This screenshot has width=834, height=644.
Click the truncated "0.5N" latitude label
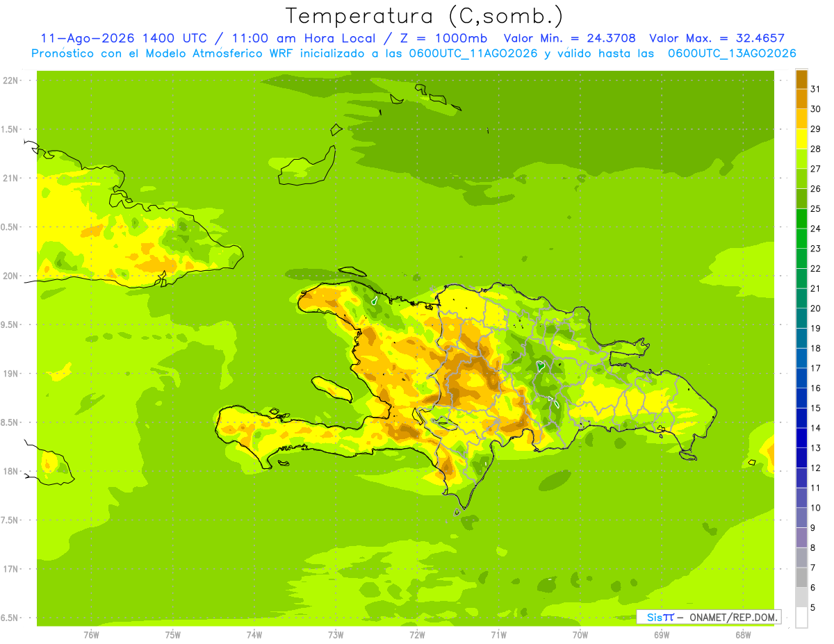(x=10, y=227)
